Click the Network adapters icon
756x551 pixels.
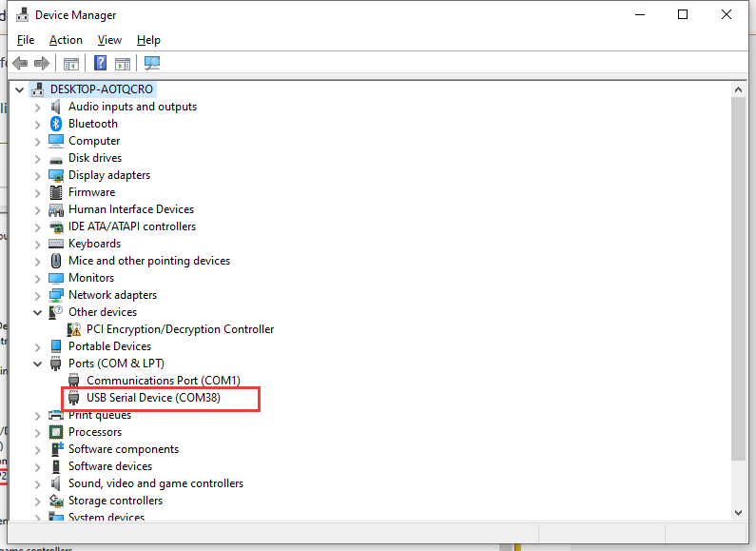click(x=56, y=295)
